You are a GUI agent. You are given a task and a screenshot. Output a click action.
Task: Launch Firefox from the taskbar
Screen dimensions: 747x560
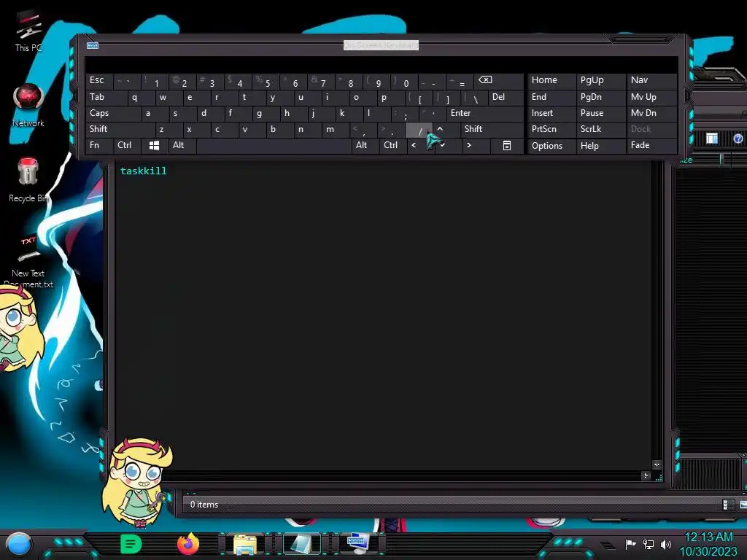point(187,544)
